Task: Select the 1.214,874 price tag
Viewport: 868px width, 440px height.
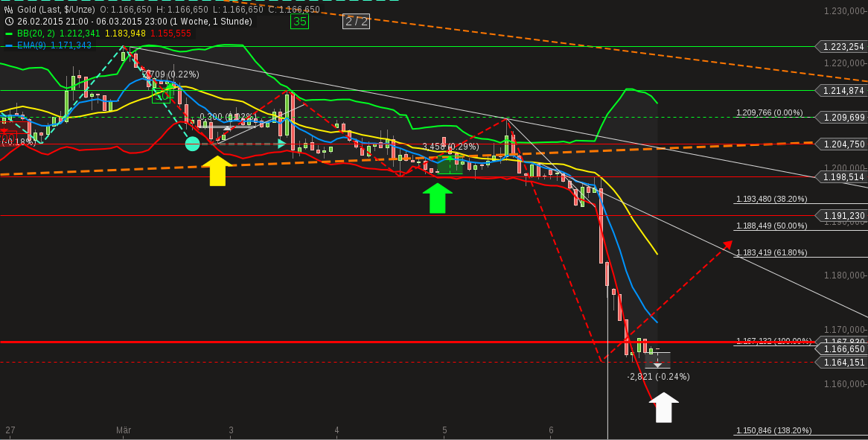Action: [x=840, y=90]
